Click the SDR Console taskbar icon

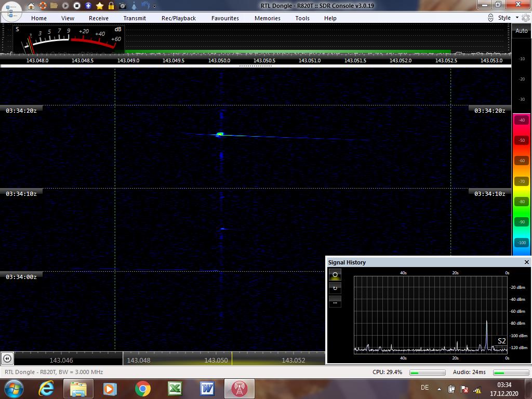pos(239,389)
